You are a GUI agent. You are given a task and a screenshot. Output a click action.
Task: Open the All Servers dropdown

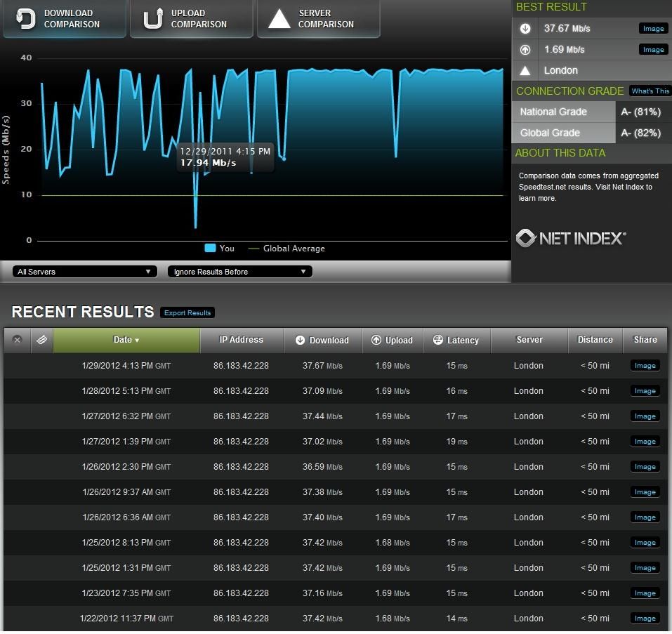[x=84, y=272]
